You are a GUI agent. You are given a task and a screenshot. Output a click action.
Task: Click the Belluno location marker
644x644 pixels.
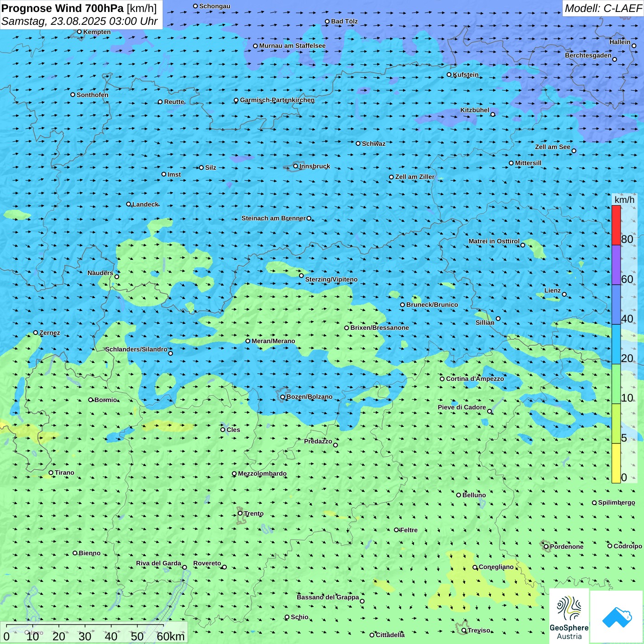click(458, 495)
